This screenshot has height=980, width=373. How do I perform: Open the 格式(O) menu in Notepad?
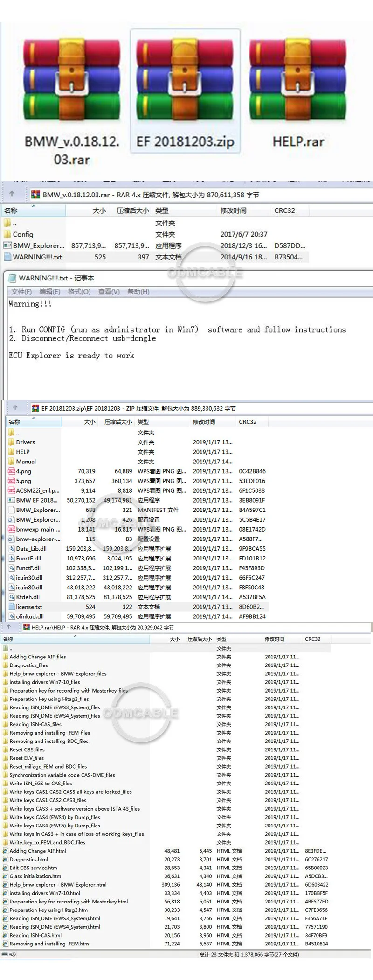[x=79, y=292]
